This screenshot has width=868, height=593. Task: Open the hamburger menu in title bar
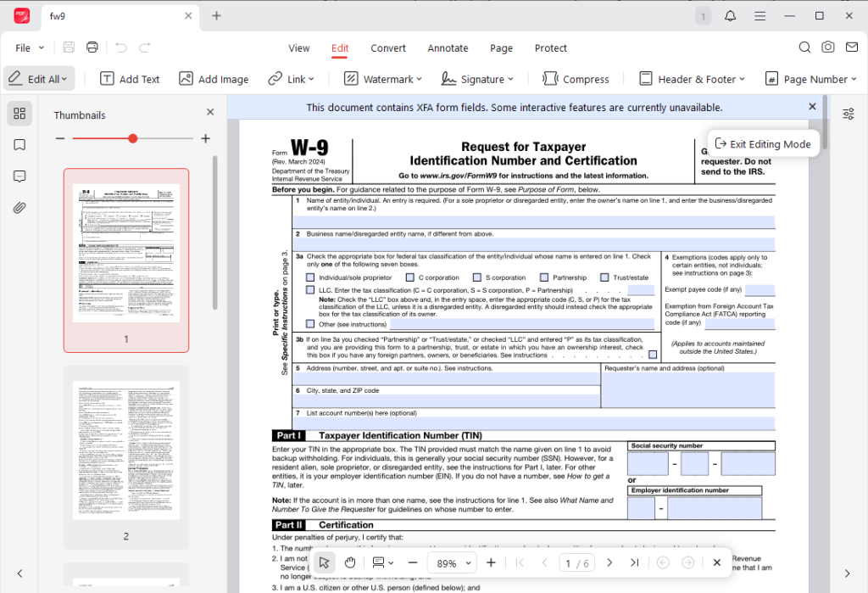tap(759, 16)
